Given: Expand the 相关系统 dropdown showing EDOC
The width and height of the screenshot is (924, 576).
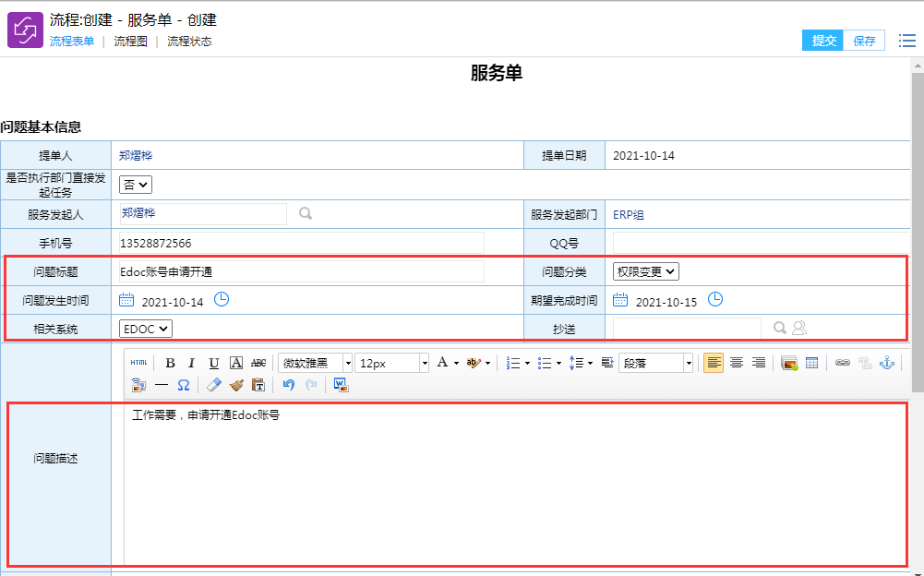Looking at the screenshot, I should [x=146, y=329].
